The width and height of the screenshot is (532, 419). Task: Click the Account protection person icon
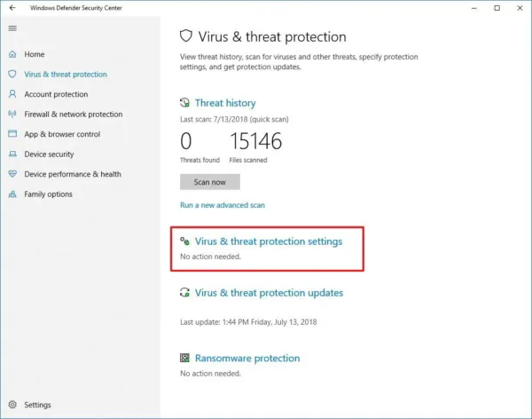click(12, 94)
